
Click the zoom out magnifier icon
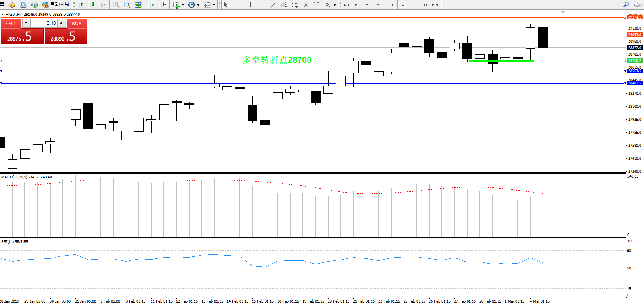(127, 5)
